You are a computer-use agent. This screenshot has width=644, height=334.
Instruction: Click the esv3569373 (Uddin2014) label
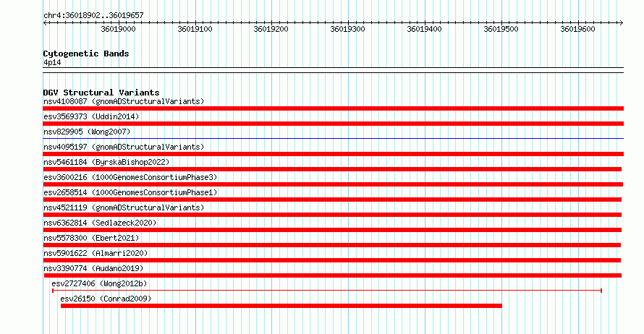91,116
